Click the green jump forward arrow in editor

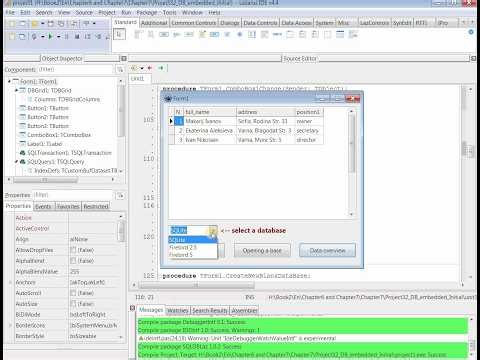(161, 68)
